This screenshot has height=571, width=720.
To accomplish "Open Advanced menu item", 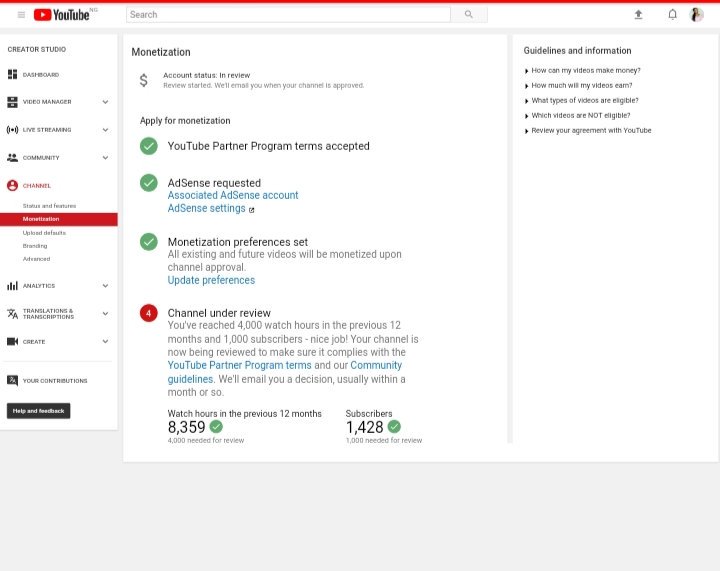I will [36, 259].
